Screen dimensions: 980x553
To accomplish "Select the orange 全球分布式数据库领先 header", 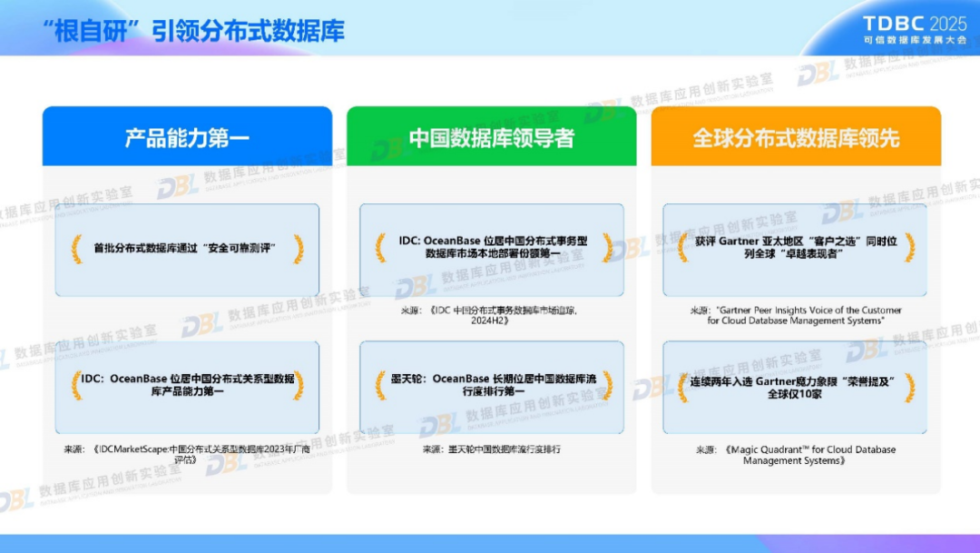I will 796,136.
